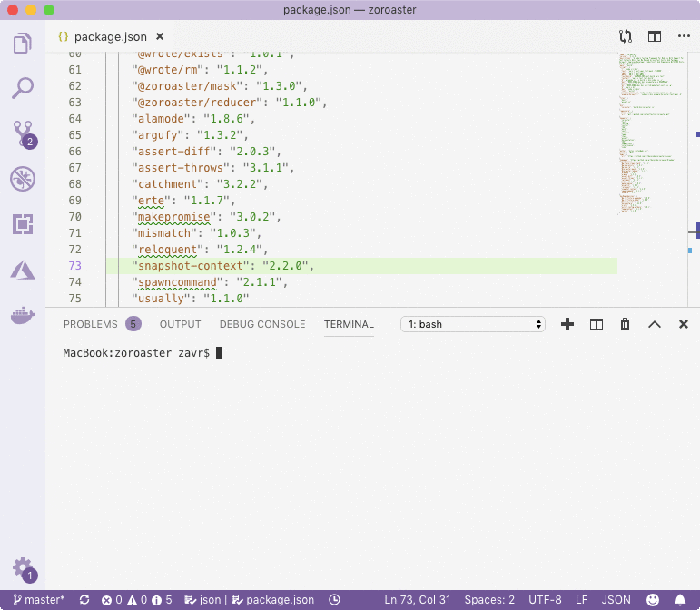Screen dimensions: 700x610
Task: Click UTF-8 encoding selector
Action: click(545, 600)
